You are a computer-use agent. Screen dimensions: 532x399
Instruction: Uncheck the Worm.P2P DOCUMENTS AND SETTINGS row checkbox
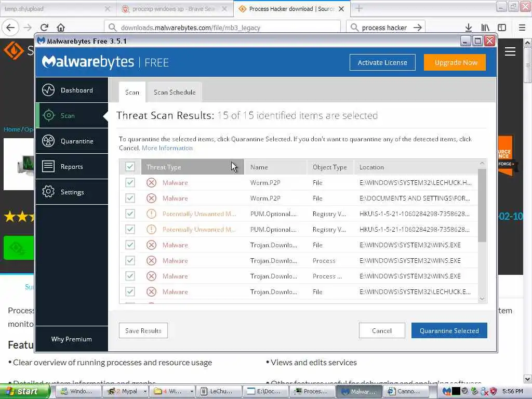(x=130, y=198)
